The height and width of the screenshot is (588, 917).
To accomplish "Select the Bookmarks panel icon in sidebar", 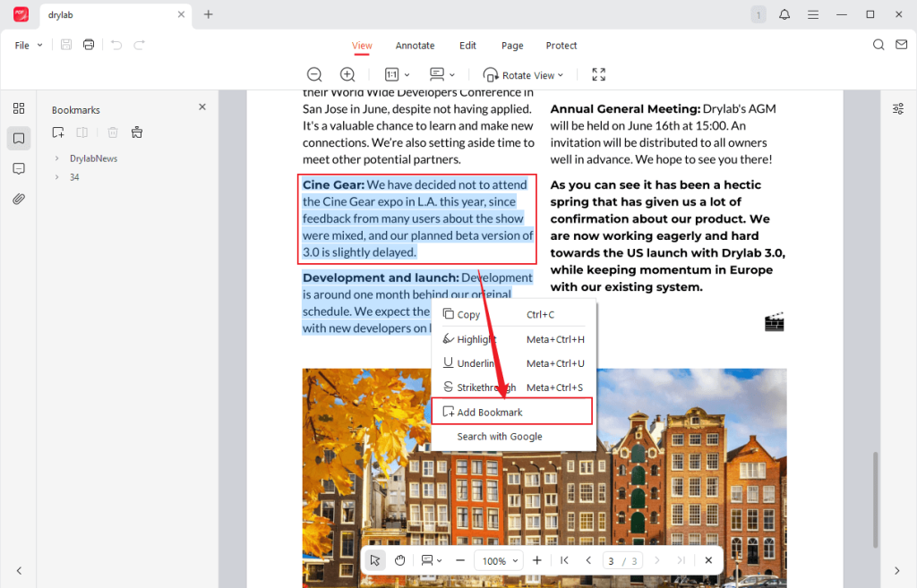I will tap(18, 138).
